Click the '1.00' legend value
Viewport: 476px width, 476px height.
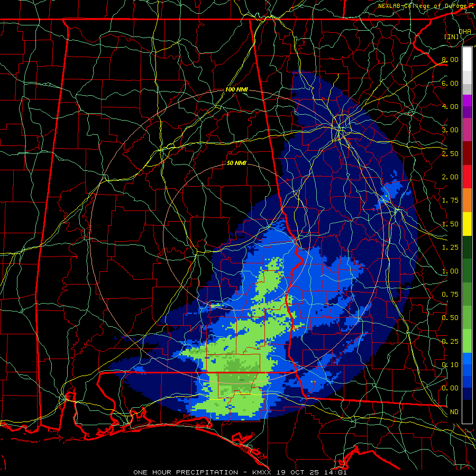(x=450, y=271)
